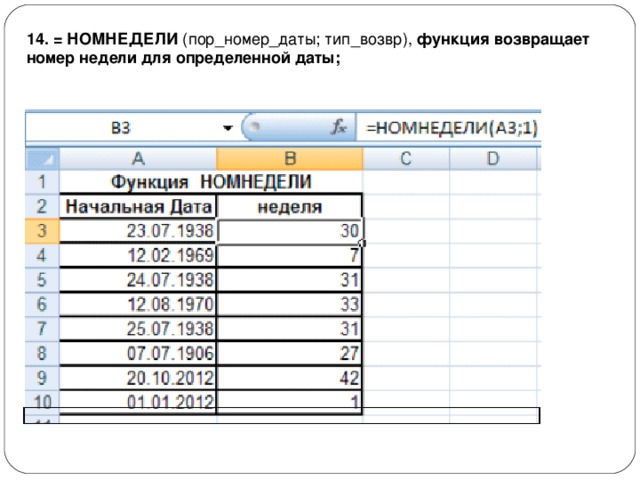
Task: Select row 5 header
Action: [42, 280]
